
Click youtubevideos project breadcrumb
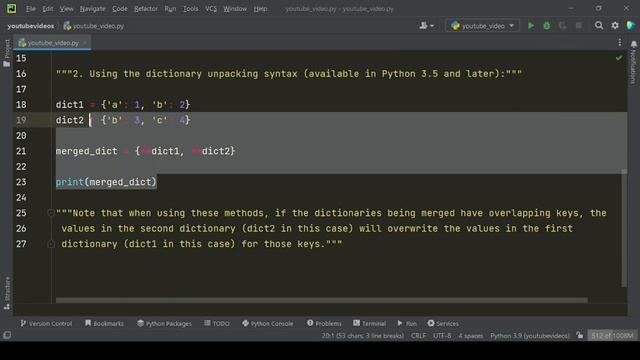31,26
